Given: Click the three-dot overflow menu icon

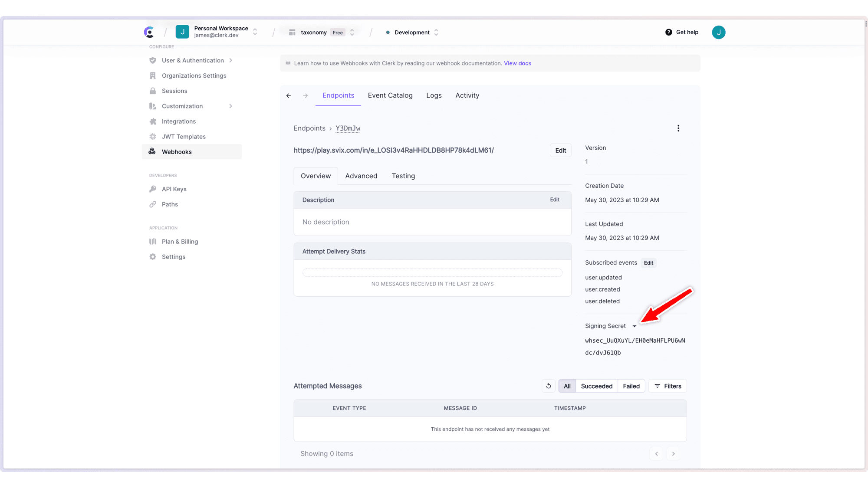Looking at the screenshot, I should (x=678, y=128).
